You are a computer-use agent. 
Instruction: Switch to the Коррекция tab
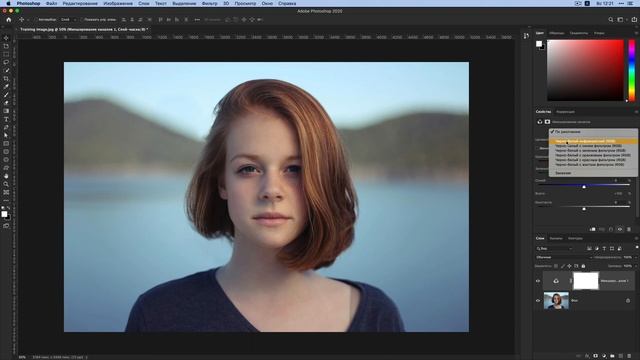click(x=566, y=112)
